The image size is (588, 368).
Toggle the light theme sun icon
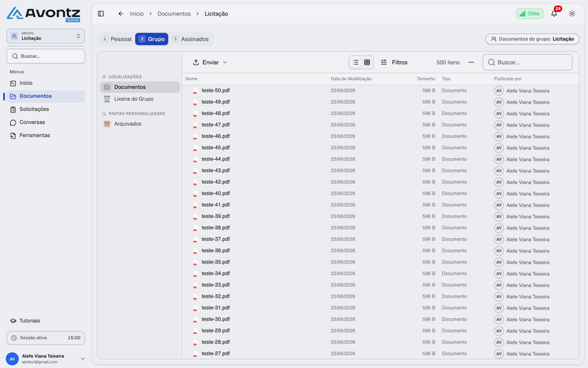tap(572, 14)
